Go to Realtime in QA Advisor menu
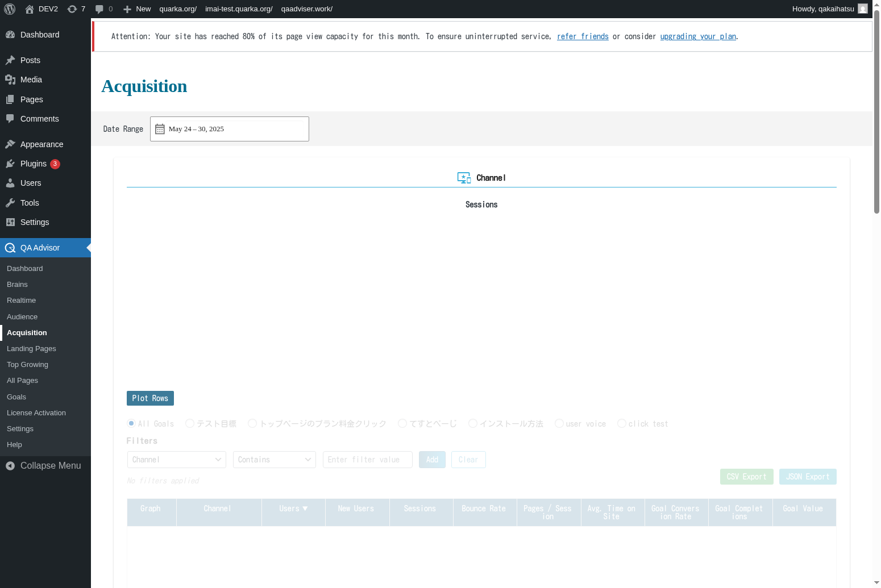 pos(21,301)
